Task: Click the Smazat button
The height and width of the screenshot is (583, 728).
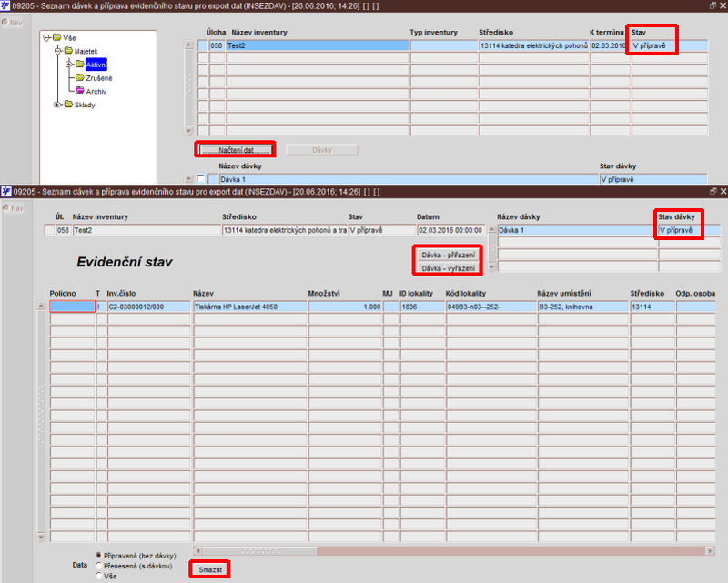Action: point(210,569)
